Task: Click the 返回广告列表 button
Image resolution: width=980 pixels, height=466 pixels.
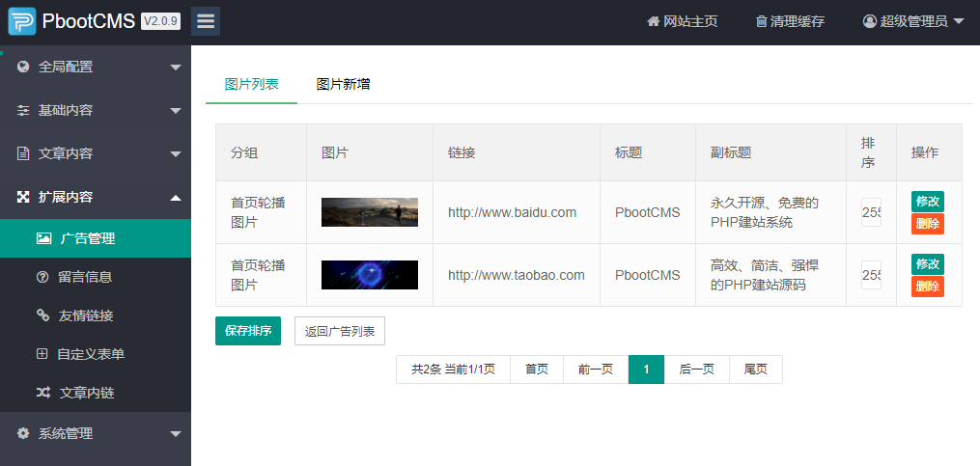Action: pos(340,331)
